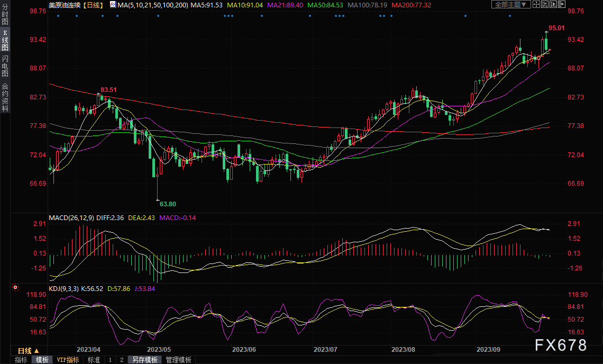Click the J:53.84 value

coord(144,288)
